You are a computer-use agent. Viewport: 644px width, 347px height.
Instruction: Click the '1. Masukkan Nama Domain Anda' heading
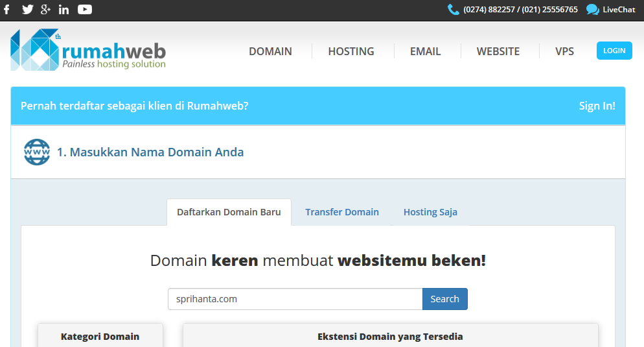pyautogui.click(x=150, y=152)
